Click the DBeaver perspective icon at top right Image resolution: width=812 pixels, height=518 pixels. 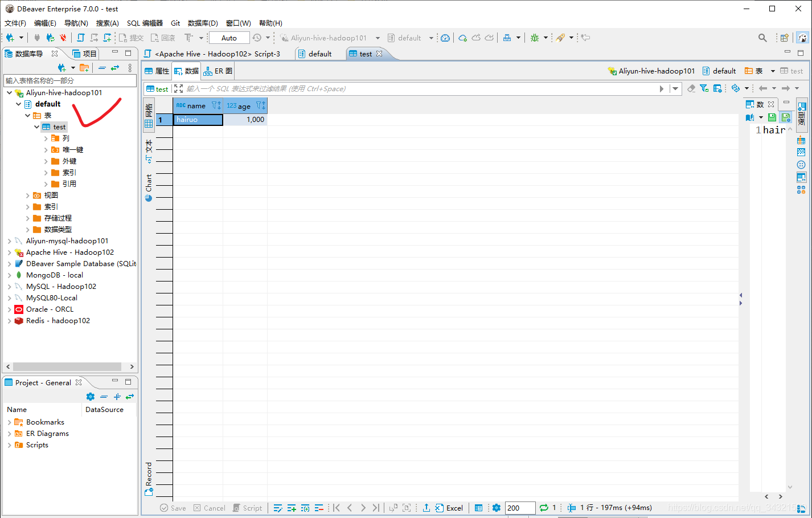(802, 38)
